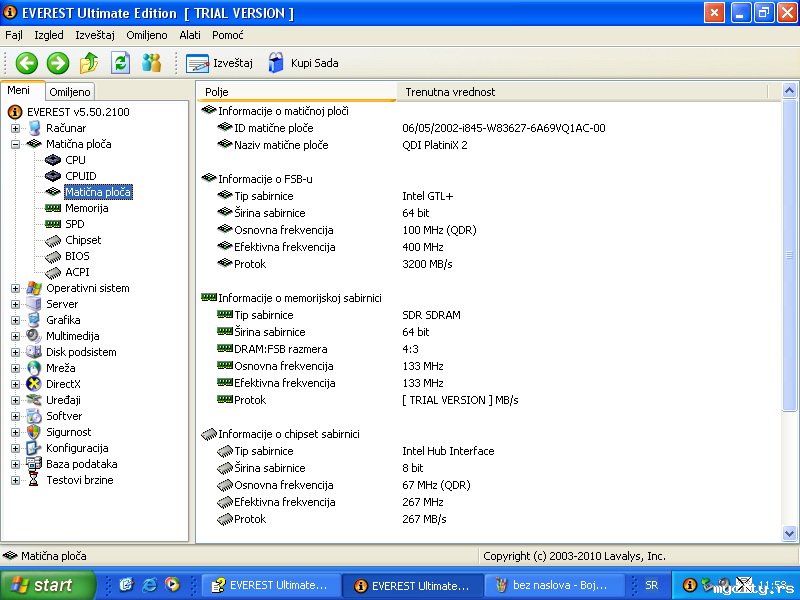Open the Alati menu

click(189, 35)
